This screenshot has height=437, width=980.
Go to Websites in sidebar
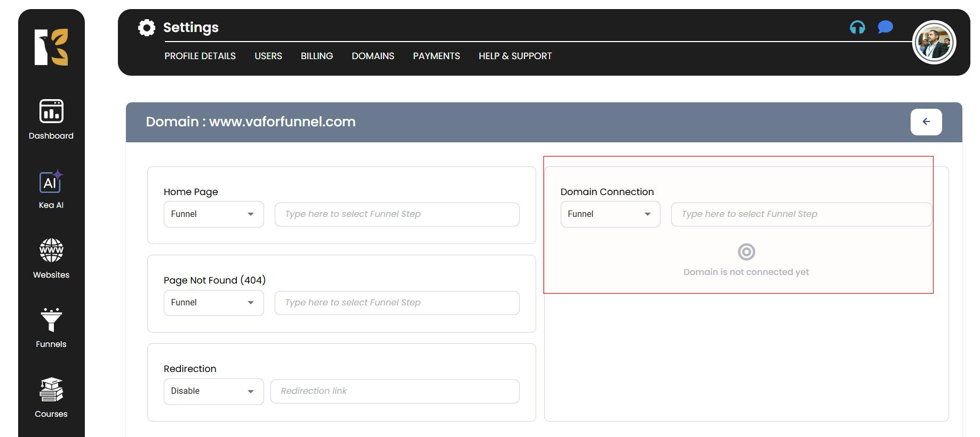[51, 258]
